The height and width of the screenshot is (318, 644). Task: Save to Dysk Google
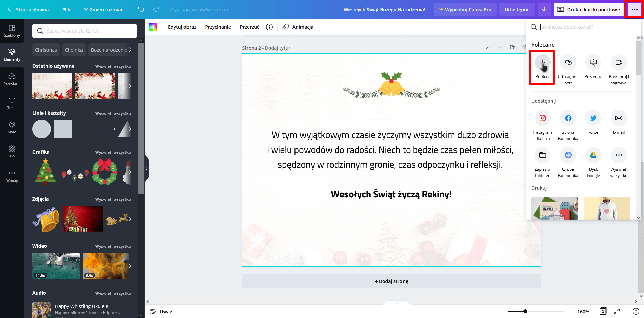pos(593,163)
